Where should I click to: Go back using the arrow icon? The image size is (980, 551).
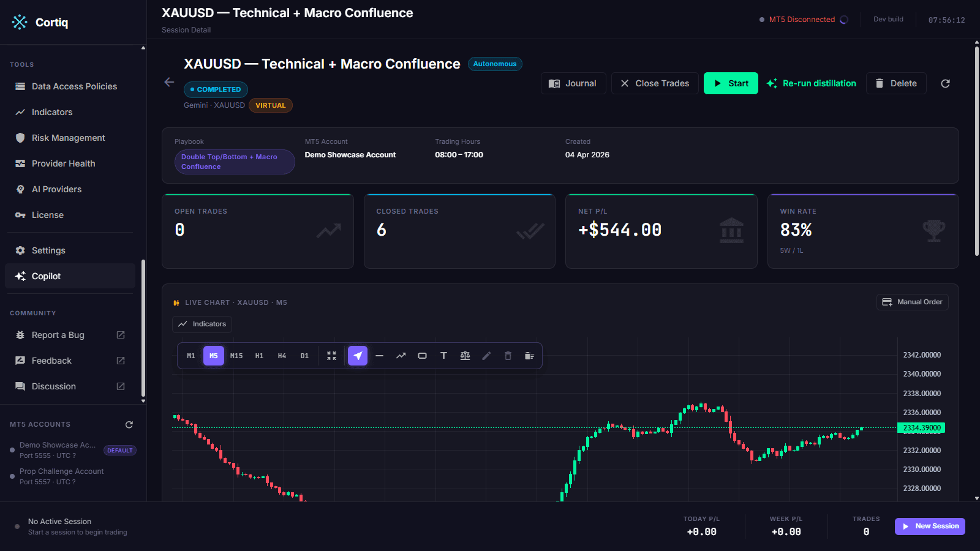click(x=170, y=82)
